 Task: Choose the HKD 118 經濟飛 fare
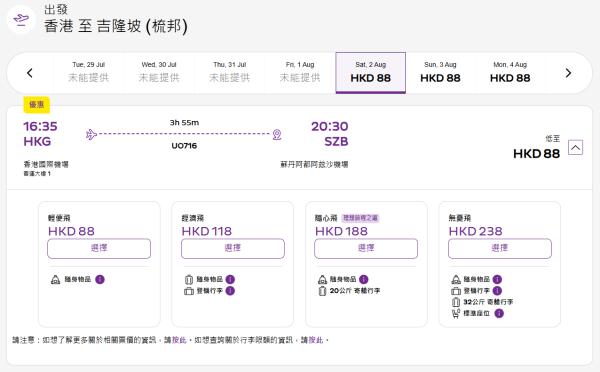click(x=233, y=248)
